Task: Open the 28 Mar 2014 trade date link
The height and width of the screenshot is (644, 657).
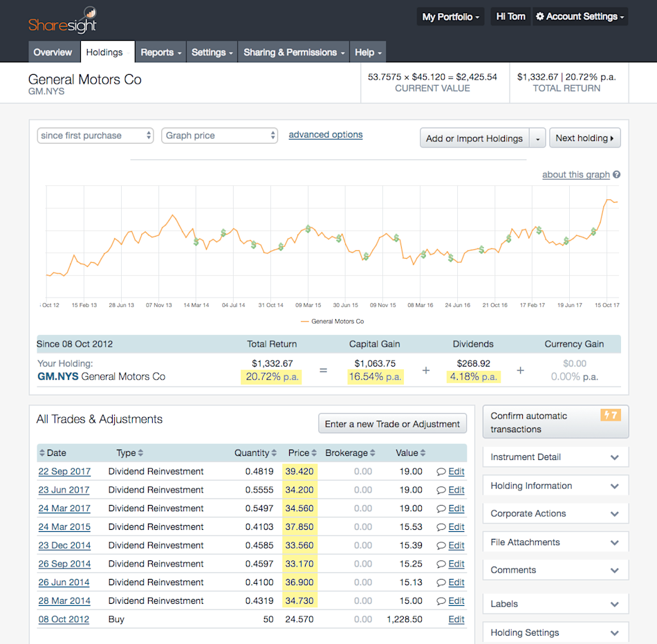Action: coord(64,601)
